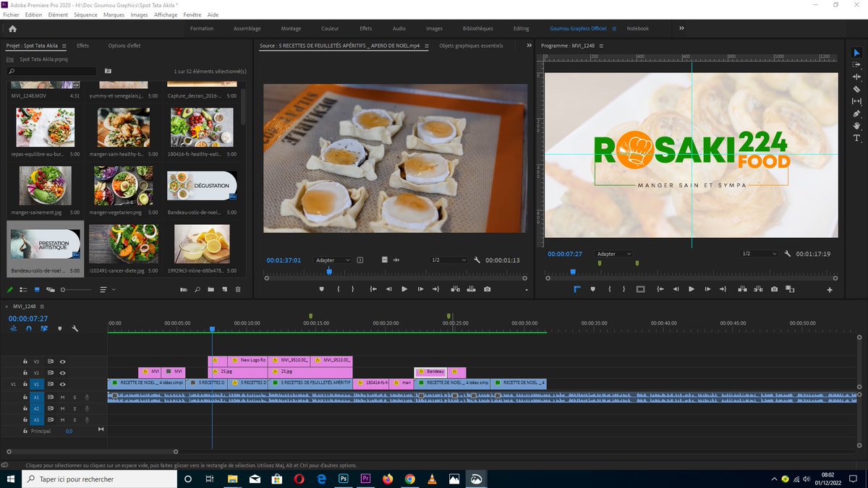
Task: Open the Séquence menu
Action: click(x=85, y=14)
